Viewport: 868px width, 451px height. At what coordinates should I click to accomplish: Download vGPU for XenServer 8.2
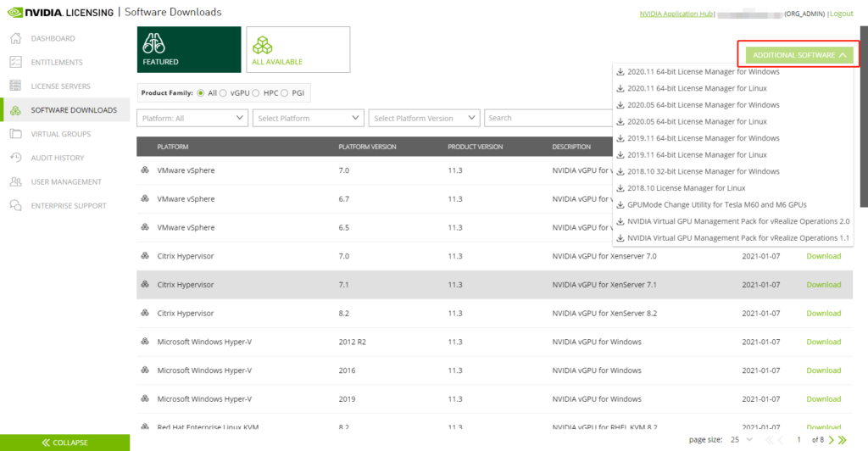823,313
